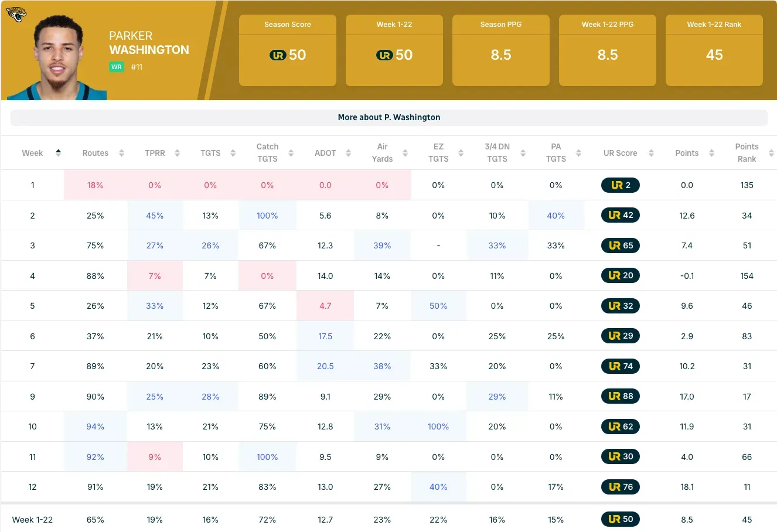Click the TGTS column sort icon
Screen dimensions: 777x532
(233, 153)
